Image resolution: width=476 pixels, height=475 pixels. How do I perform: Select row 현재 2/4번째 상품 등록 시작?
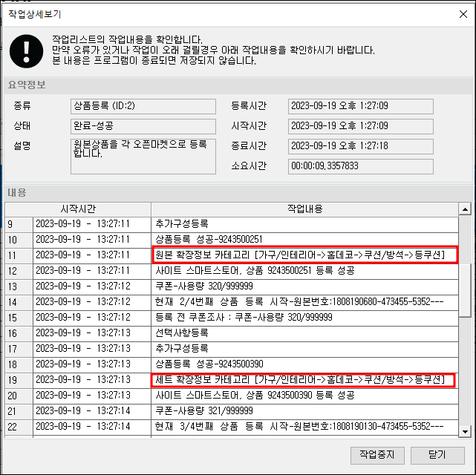click(232, 302)
